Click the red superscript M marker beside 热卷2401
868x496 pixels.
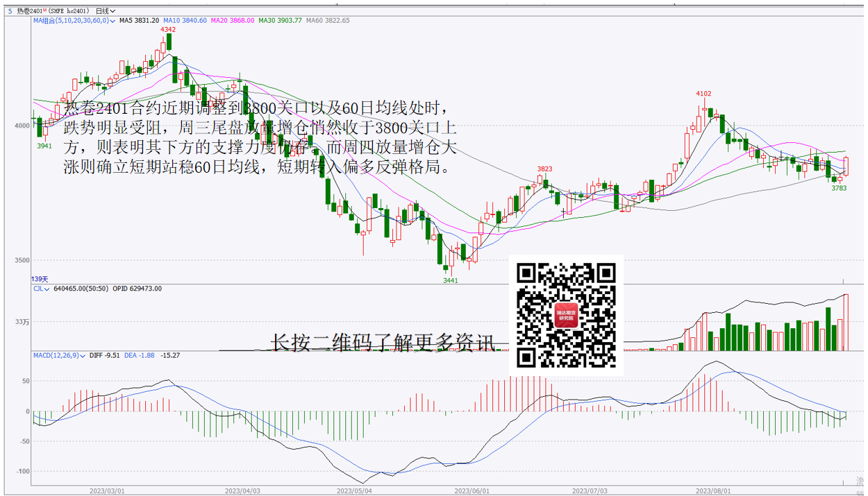[44, 10]
